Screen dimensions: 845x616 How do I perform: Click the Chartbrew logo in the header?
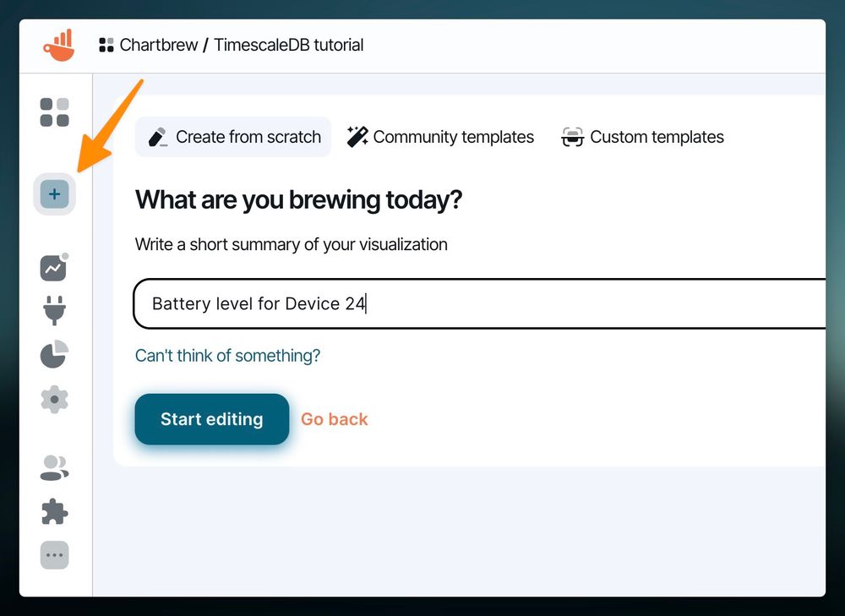point(57,45)
